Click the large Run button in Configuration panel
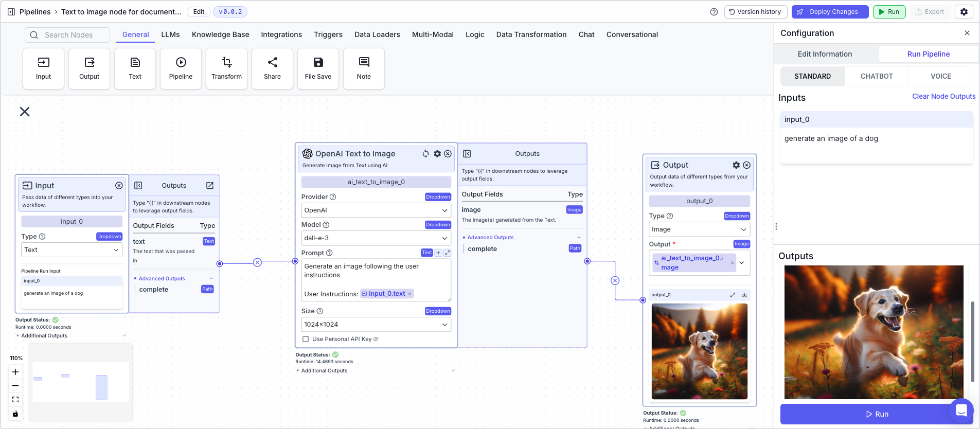The image size is (980, 429). [877, 414]
